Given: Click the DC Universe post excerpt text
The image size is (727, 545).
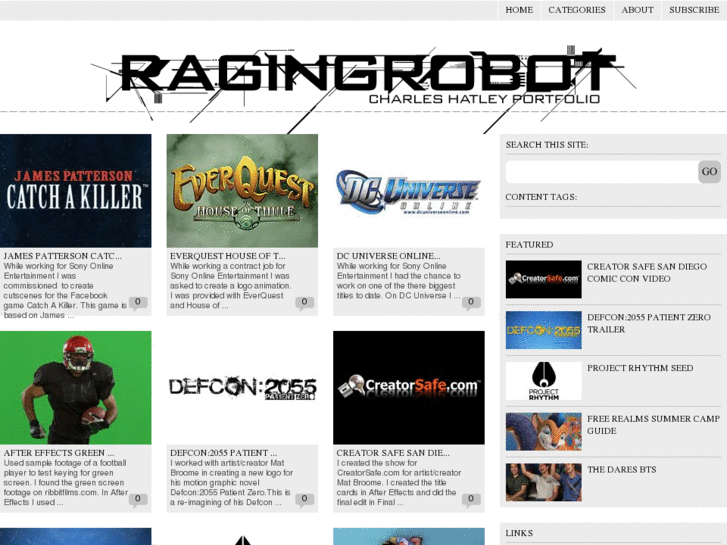Looking at the screenshot, I should 398,281.
